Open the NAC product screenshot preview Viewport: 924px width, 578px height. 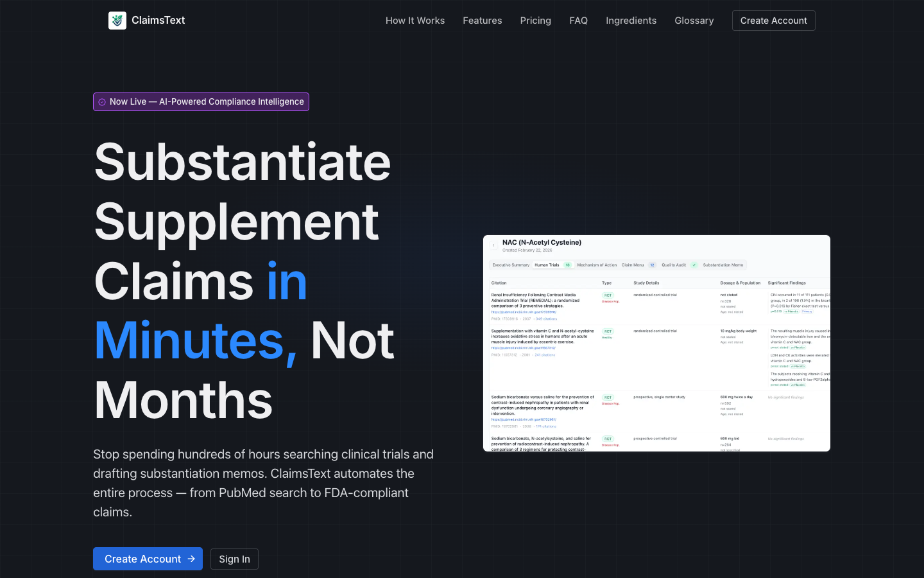pyautogui.click(x=656, y=344)
